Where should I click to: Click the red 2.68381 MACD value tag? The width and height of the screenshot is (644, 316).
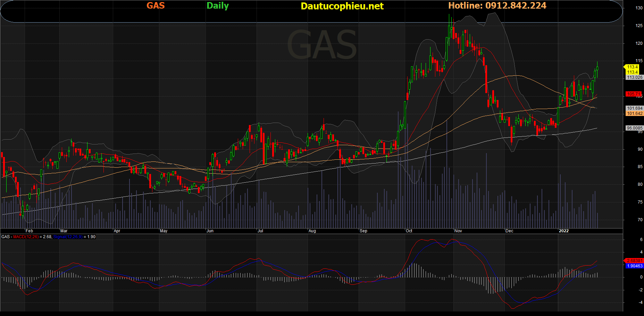(x=634, y=260)
